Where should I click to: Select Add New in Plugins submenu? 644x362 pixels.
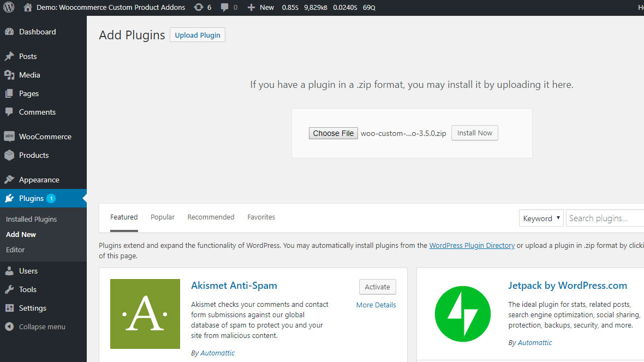[x=21, y=234]
